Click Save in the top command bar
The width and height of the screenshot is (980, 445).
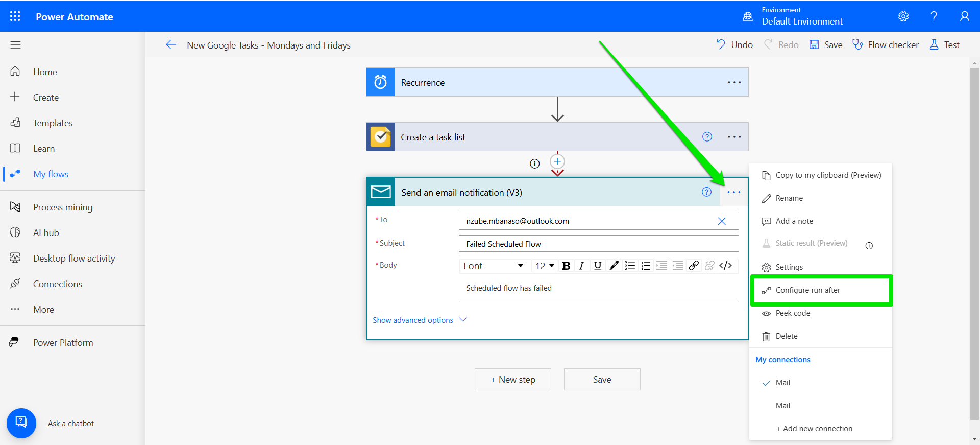(826, 45)
